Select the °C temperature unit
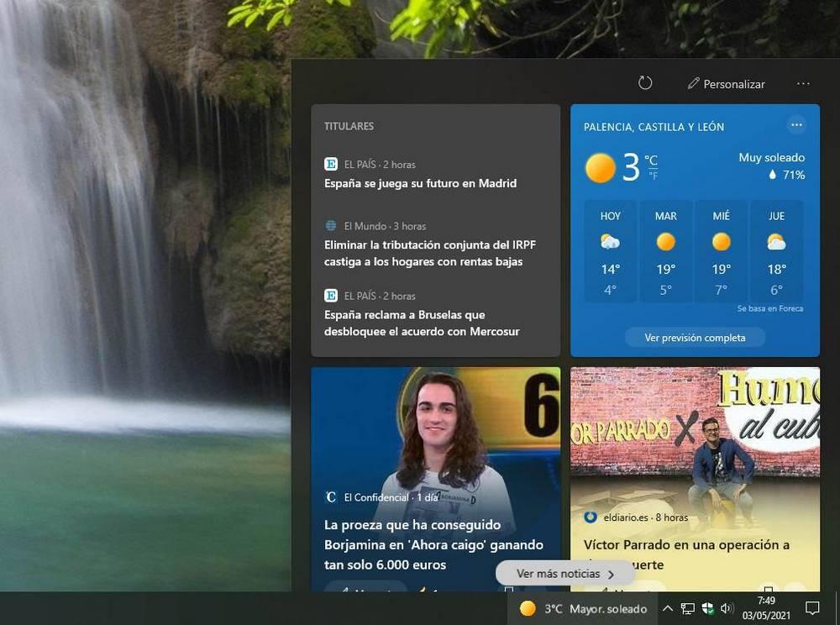Screen dimensions: 840x625 point(651,160)
